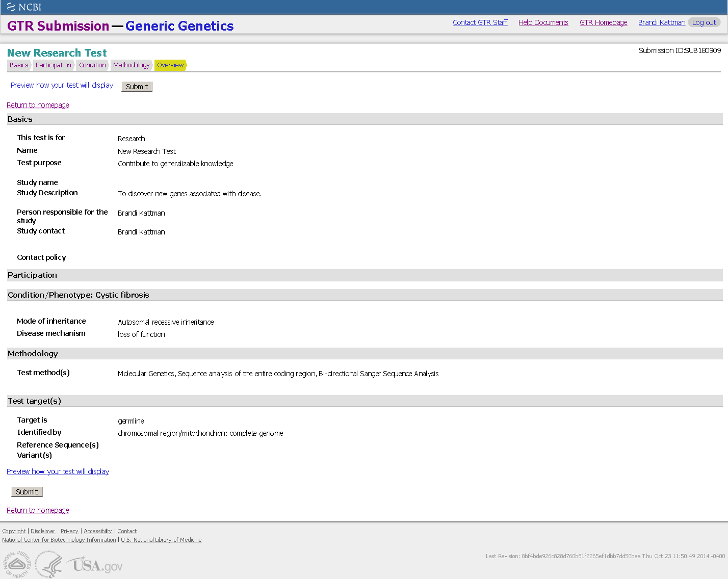Click the USA.gov logo in footer
The height and width of the screenshot is (579, 728).
[95, 565]
